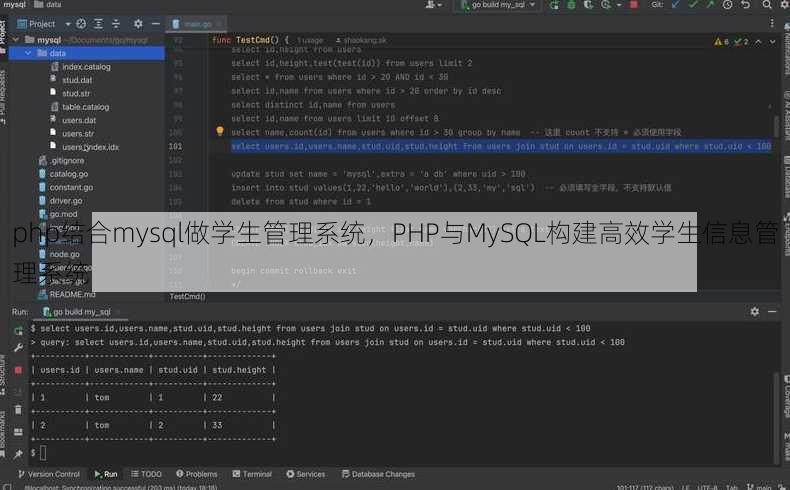Click TestCmd() breadcrumb below editor
The height and width of the screenshot is (490, 790).
tap(187, 297)
